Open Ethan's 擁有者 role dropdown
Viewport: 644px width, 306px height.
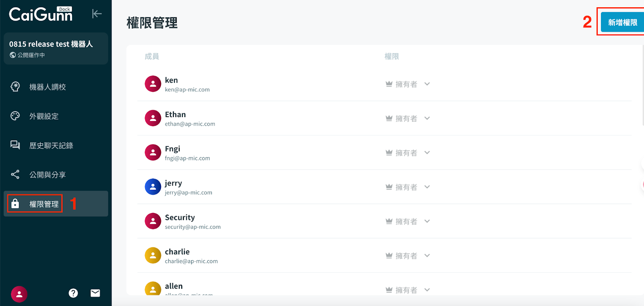click(427, 118)
